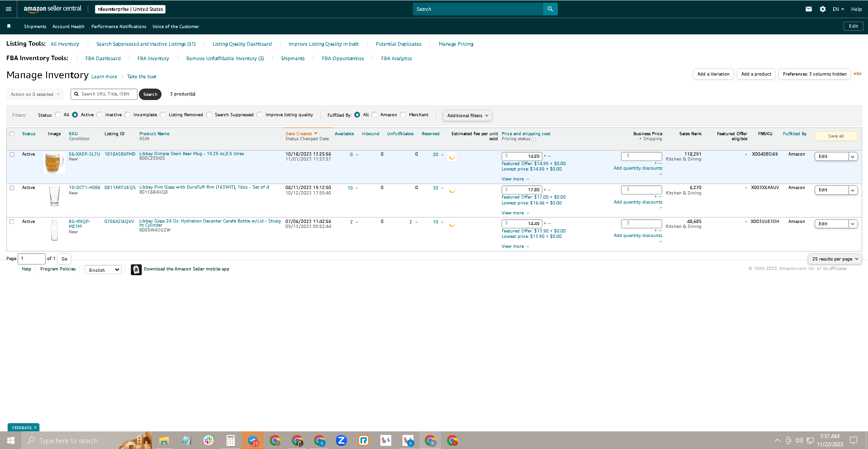Open the hamburger main menu
This screenshot has width=868, height=449.
pos(8,9)
